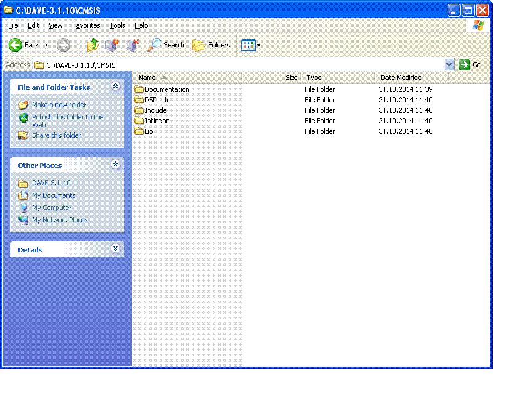Click Share this folder link
The image size is (532, 399).
(x=56, y=135)
